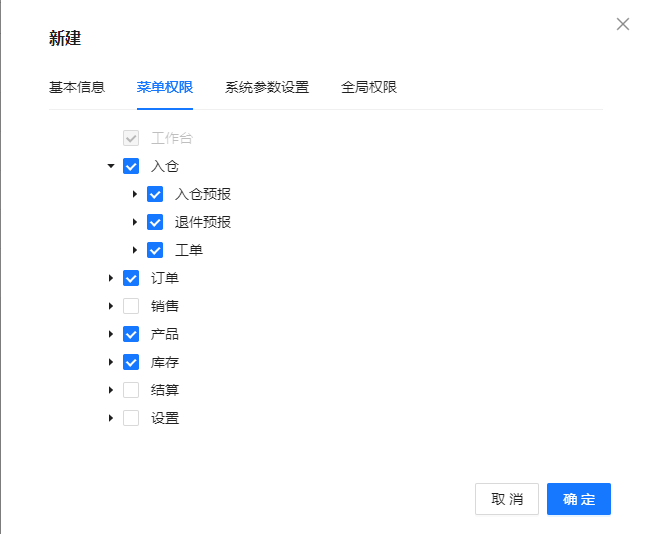Close the 新建 dialog with the X icon

pos(623,24)
